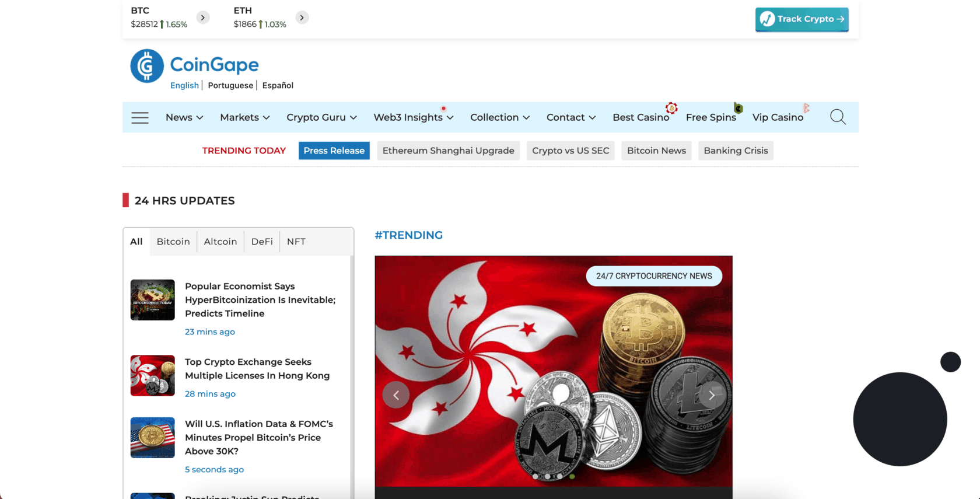
Task: Switch language to Portuguese
Action: coord(230,85)
